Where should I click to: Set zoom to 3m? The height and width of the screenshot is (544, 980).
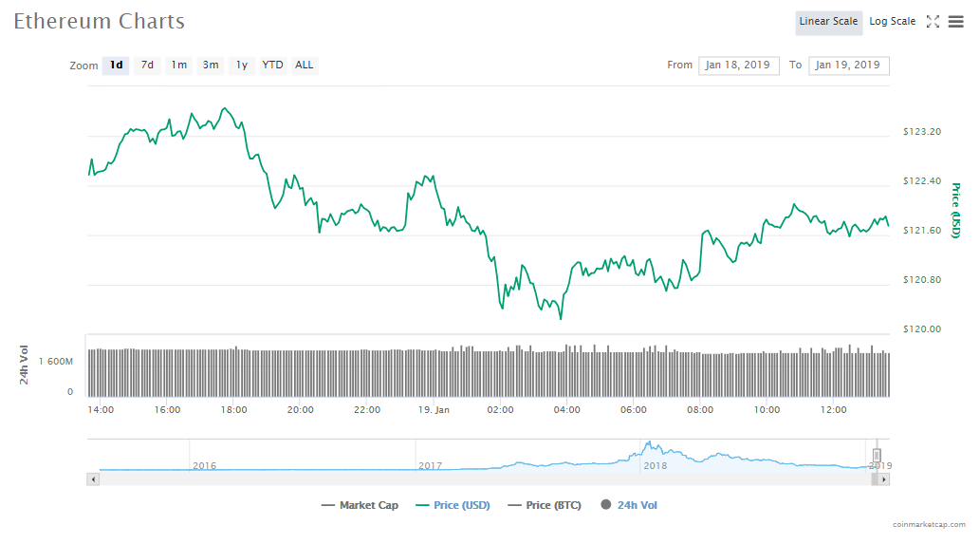pyautogui.click(x=211, y=66)
